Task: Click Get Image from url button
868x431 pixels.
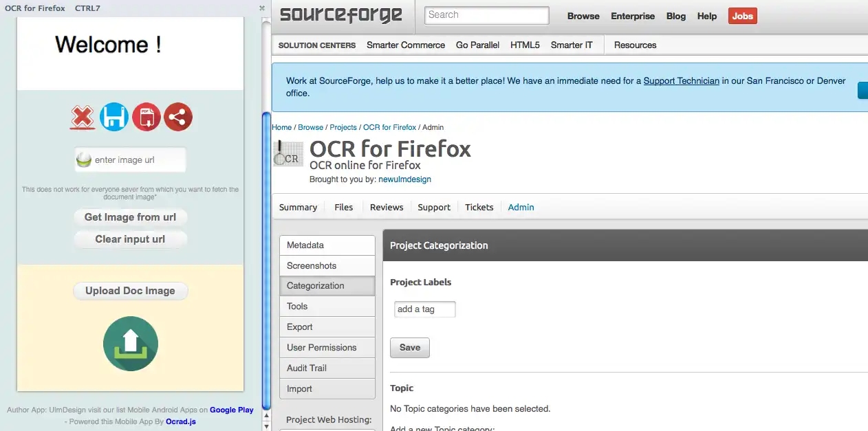Action: (131, 217)
